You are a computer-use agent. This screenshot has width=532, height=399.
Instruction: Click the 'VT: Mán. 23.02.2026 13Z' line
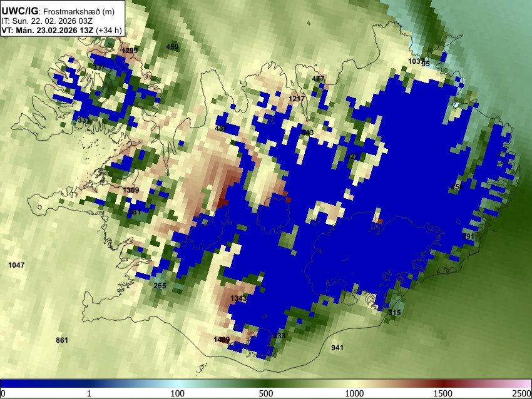pyautogui.click(x=47, y=30)
